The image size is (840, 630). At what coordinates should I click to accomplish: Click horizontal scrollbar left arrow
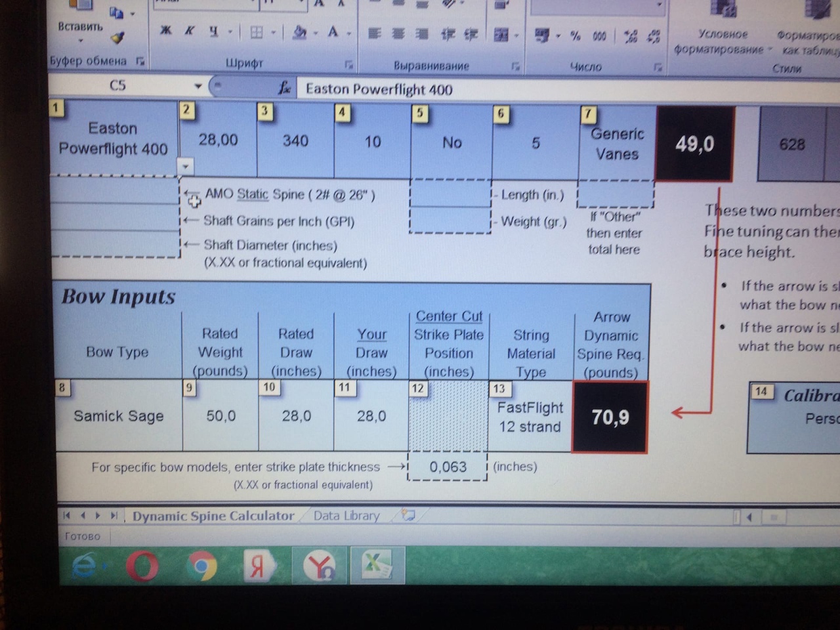tap(749, 517)
